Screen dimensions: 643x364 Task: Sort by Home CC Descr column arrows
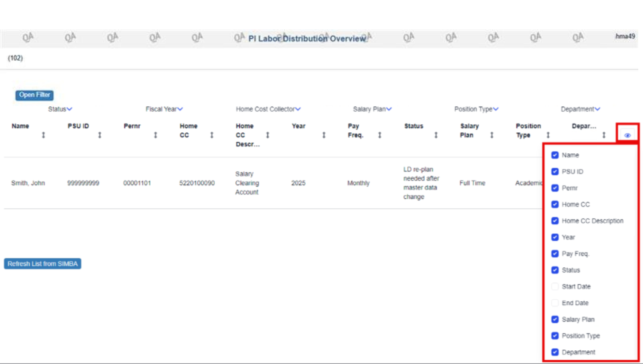[267, 135]
